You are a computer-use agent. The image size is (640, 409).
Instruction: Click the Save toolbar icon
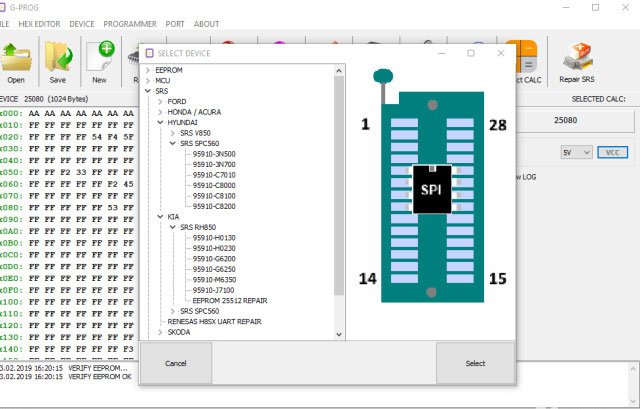pyautogui.click(x=58, y=56)
